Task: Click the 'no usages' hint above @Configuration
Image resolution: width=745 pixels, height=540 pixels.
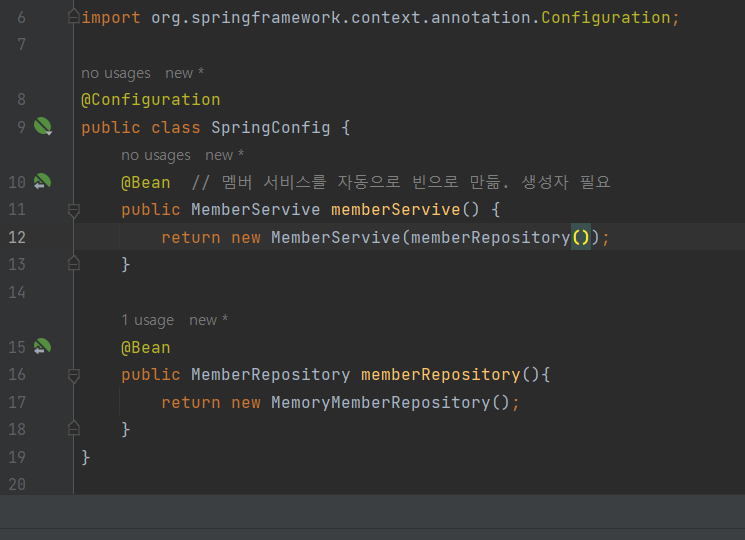Action: [115, 73]
